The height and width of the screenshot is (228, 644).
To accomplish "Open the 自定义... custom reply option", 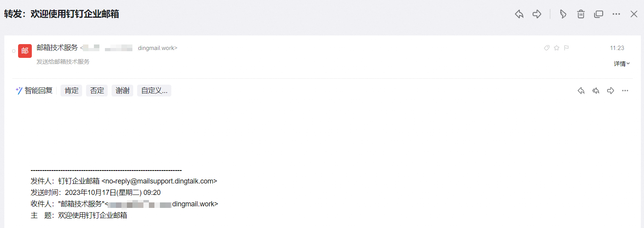I will 154,91.
